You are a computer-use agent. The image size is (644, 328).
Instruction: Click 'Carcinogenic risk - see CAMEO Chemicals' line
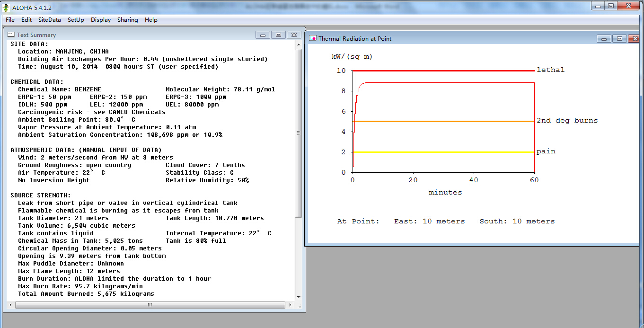(x=92, y=112)
